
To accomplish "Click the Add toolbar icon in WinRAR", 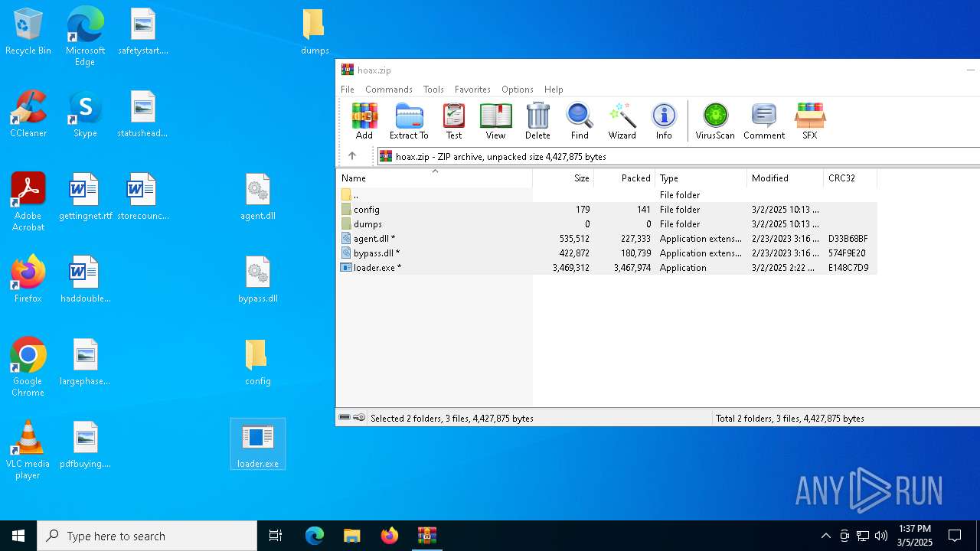I will pos(364,121).
